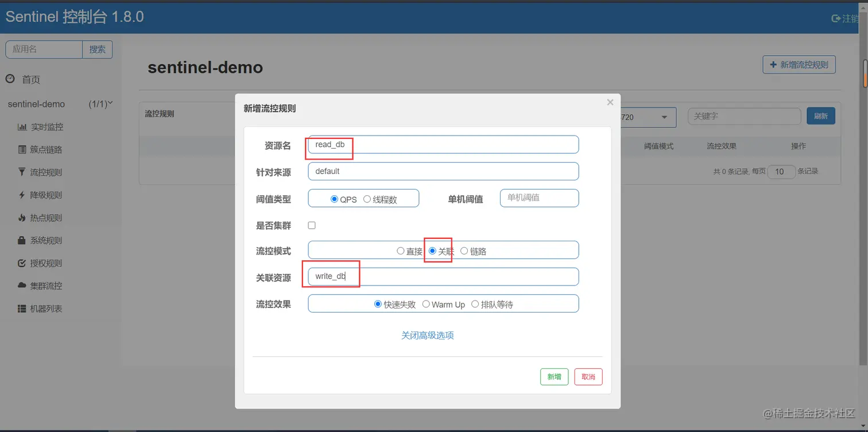Click the lightning bolt icon for 降级规则
Viewport: 868px width, 432px height.
(x=22, y=195)
